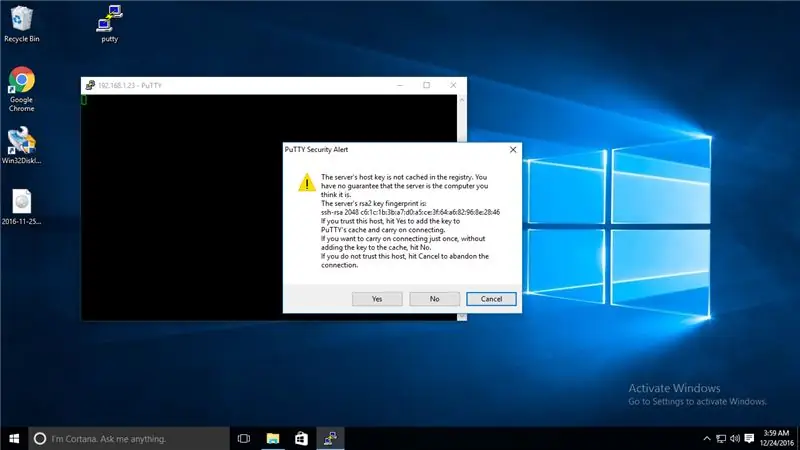Click the ssh-rsa 2048 fingerprint text

click(x=410, y=212)
